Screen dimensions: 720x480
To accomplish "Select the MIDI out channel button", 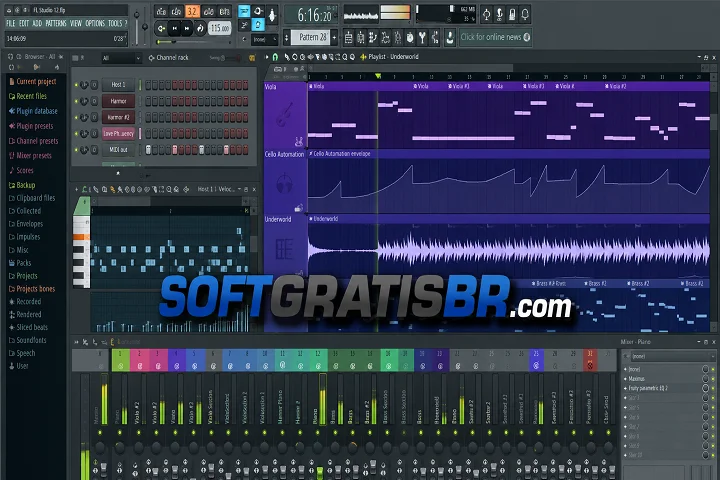I will 118,149.
